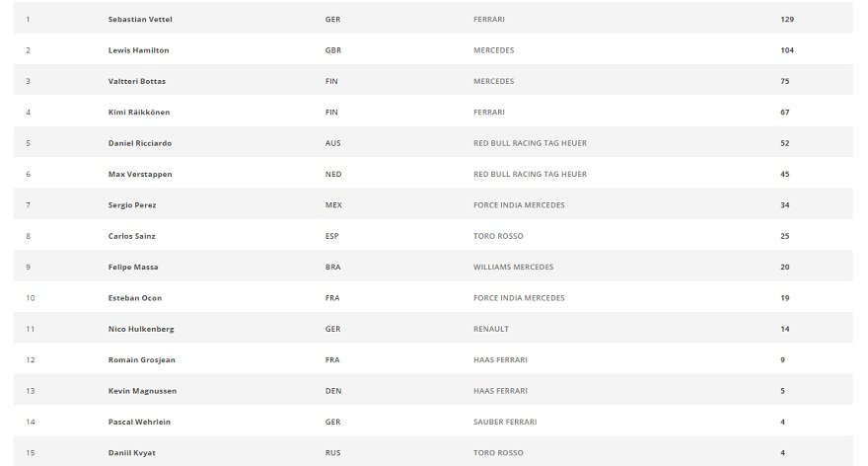
Task: Select Max Verstappen driver name
Action: tap(140, 174)
